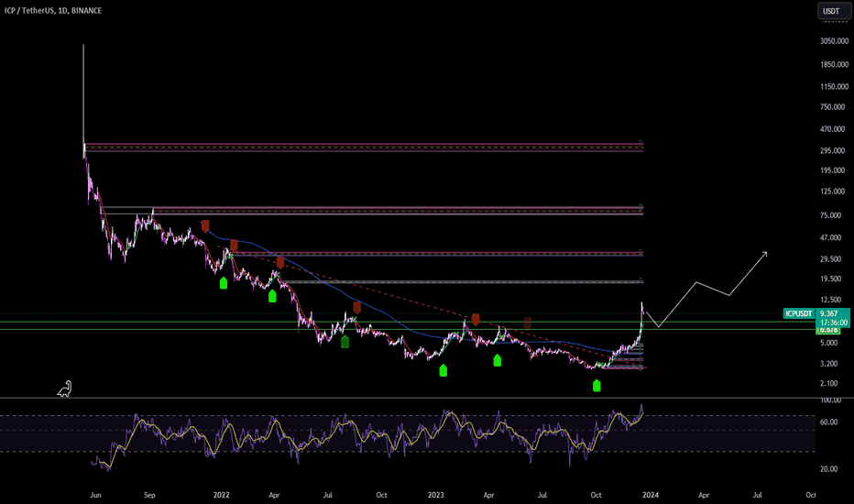The image size is (854, 504).
Task: Click the 19.500 price scale label
Action: 831,279
